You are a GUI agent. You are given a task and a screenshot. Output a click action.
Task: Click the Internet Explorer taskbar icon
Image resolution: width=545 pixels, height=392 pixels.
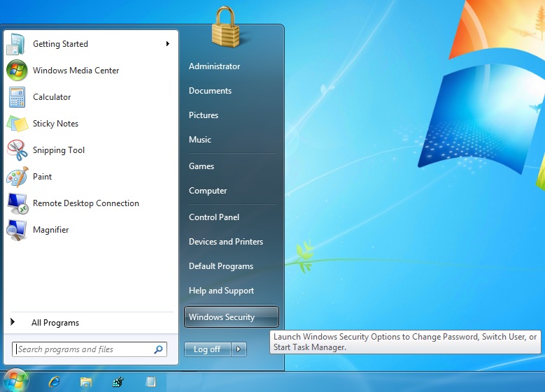click(x=54, y=382)
